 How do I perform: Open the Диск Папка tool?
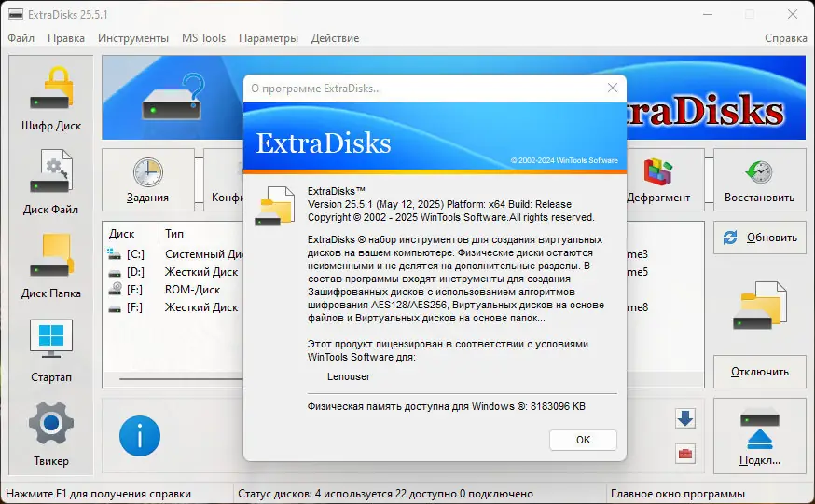[x=51, y=266]
